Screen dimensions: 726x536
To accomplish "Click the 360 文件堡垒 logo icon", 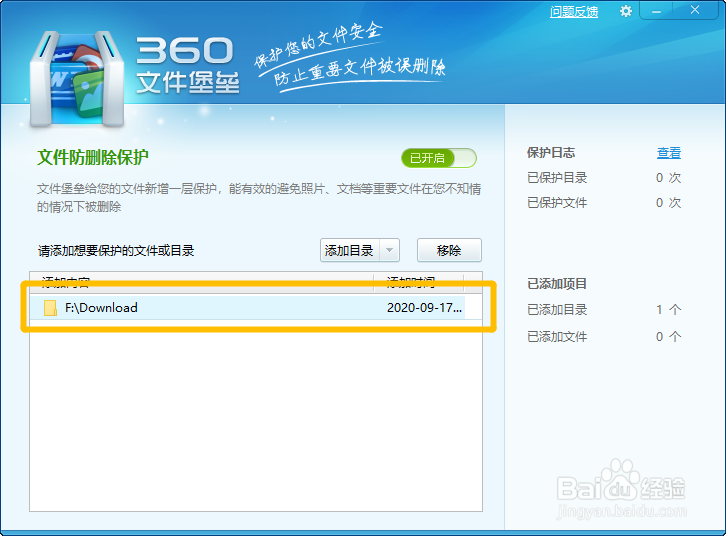I will coord(77,79).
